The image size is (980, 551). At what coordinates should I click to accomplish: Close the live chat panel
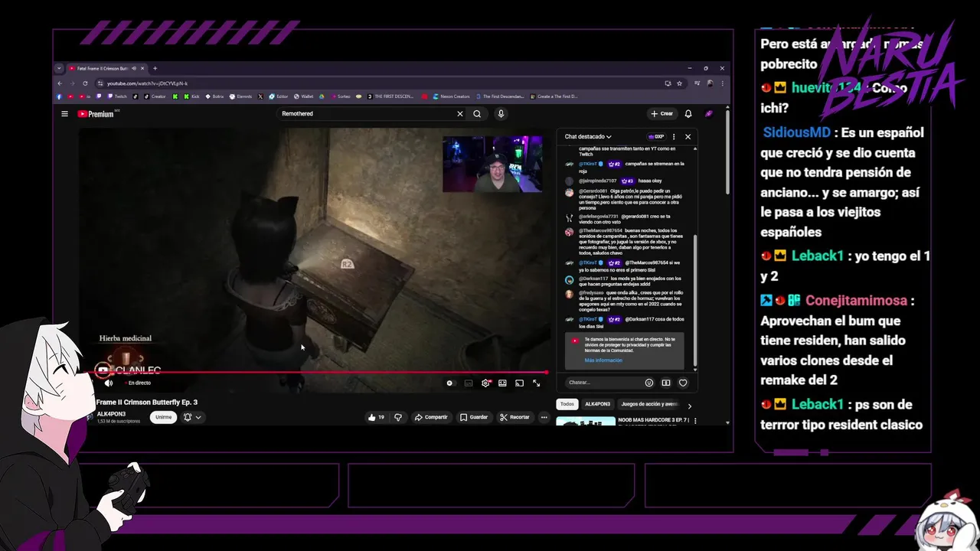688,136
